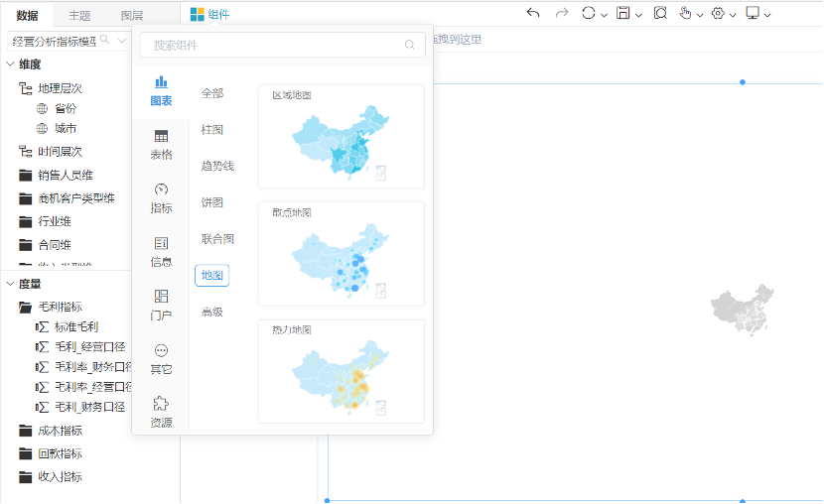
Task: Open the 组件 components menu
Action: tap(209, 14)
